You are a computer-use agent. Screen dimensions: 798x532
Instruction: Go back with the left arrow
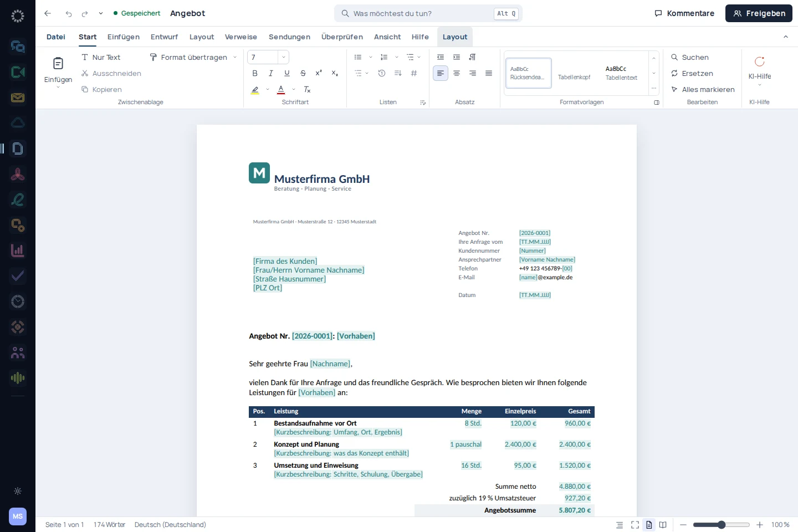pyautogui.click(x=48, y=13)
